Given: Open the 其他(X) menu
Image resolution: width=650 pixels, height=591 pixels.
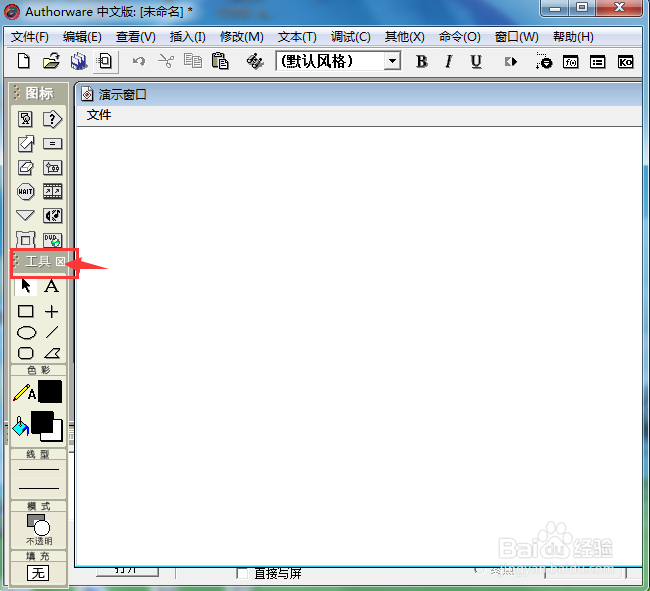Looking at the screenshot, I should point(404,37).
